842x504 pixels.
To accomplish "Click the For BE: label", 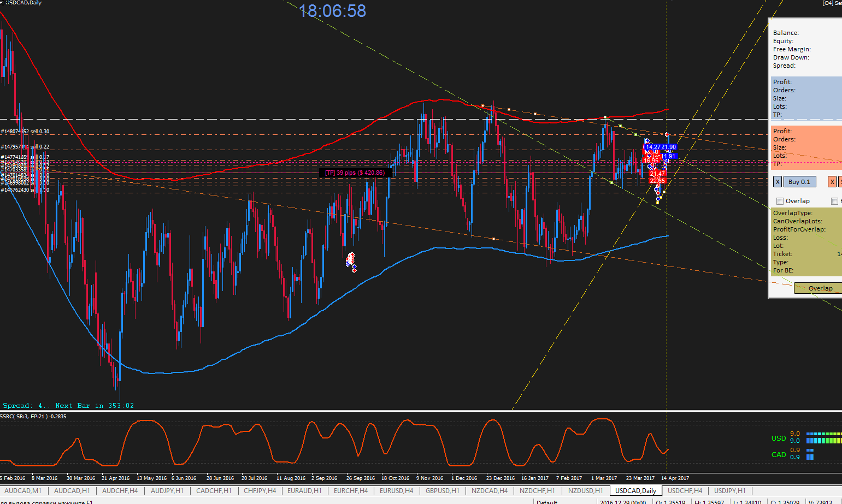I will (x=783, y=270).
